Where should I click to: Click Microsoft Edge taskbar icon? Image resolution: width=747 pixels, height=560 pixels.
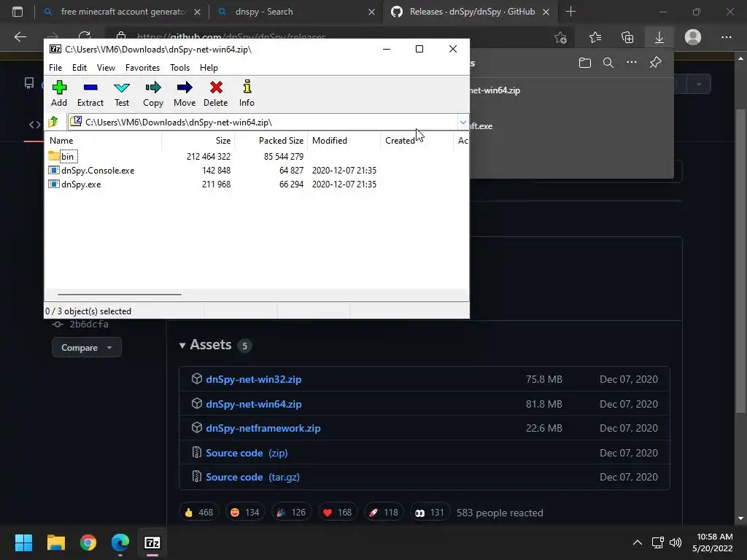pyautogui.click(x=120, y=542)
